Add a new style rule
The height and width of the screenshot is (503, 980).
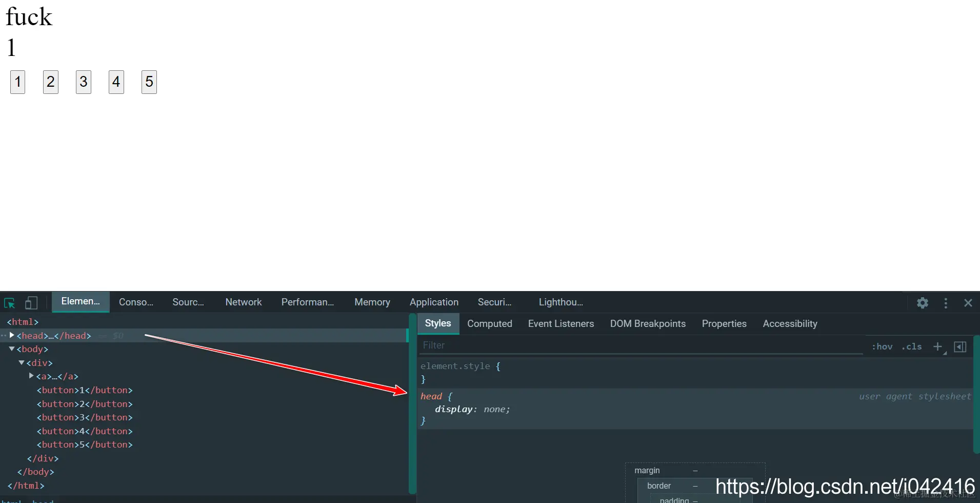click(x=937, y=346)
